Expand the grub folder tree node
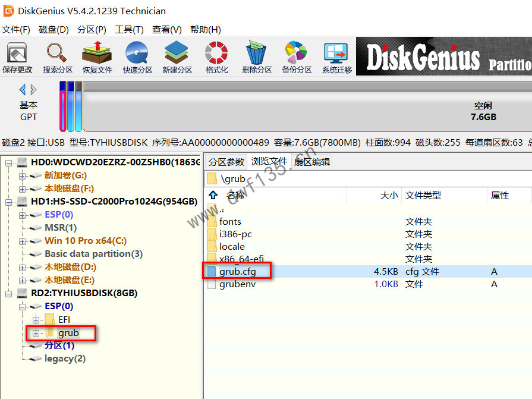Screen dimensions: 532x399 pos(36,333)
